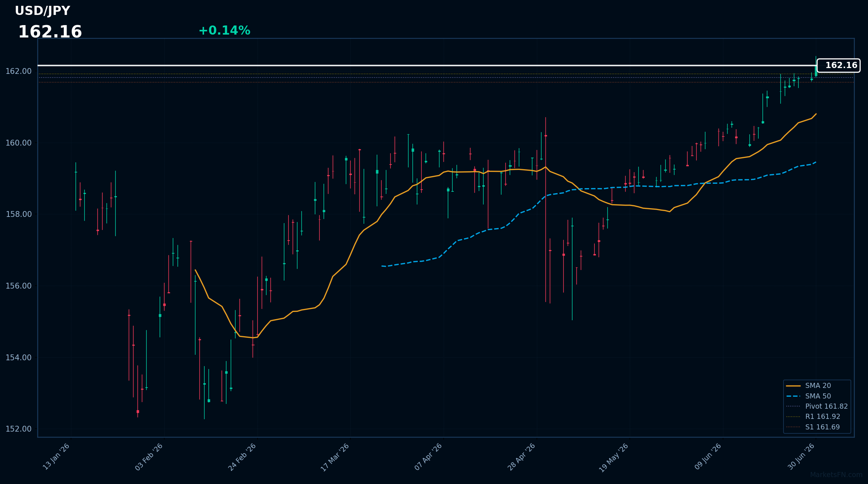Click the 17 Mar '26 date label
The image size is (868, 484).
point(335,457)
